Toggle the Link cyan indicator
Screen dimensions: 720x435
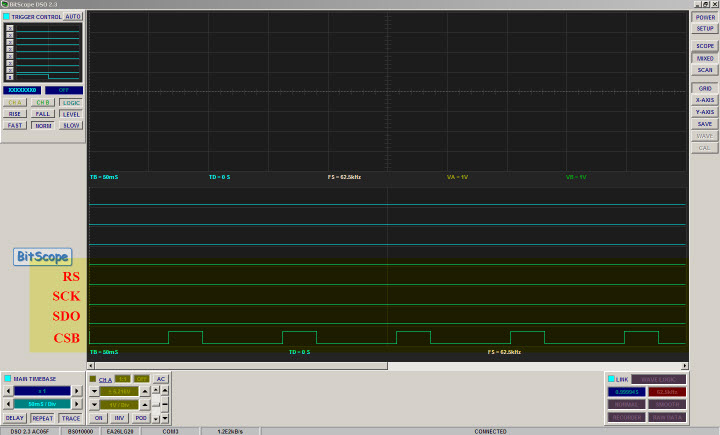click(611, 379)
